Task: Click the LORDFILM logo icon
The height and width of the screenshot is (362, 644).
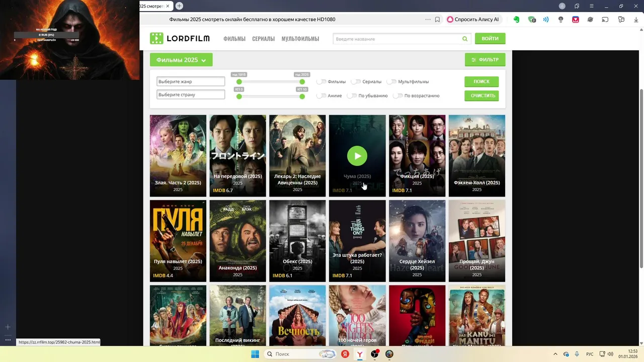Action: coord(156,39)
